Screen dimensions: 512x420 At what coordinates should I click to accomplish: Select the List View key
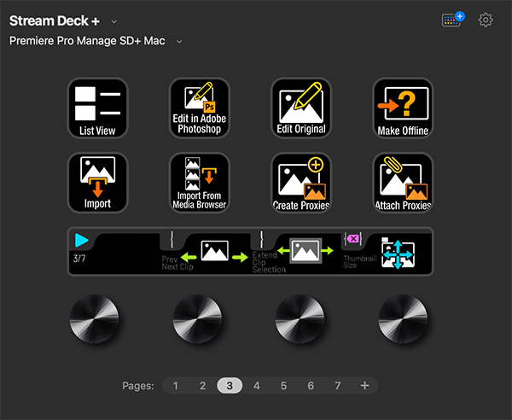[x=97, y=108]
